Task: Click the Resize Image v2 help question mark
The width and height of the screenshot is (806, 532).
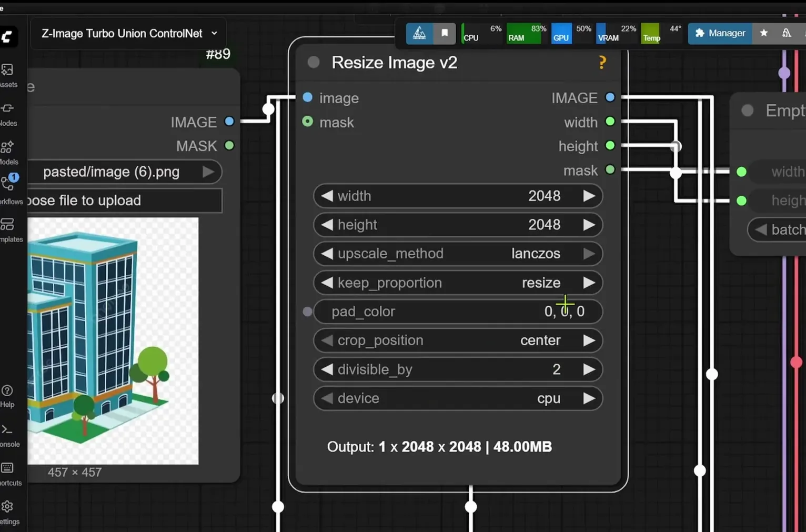Action: [x=601, y=62]
